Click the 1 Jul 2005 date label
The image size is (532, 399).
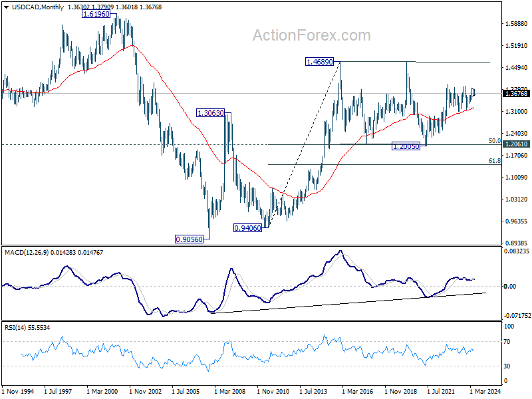186,391
